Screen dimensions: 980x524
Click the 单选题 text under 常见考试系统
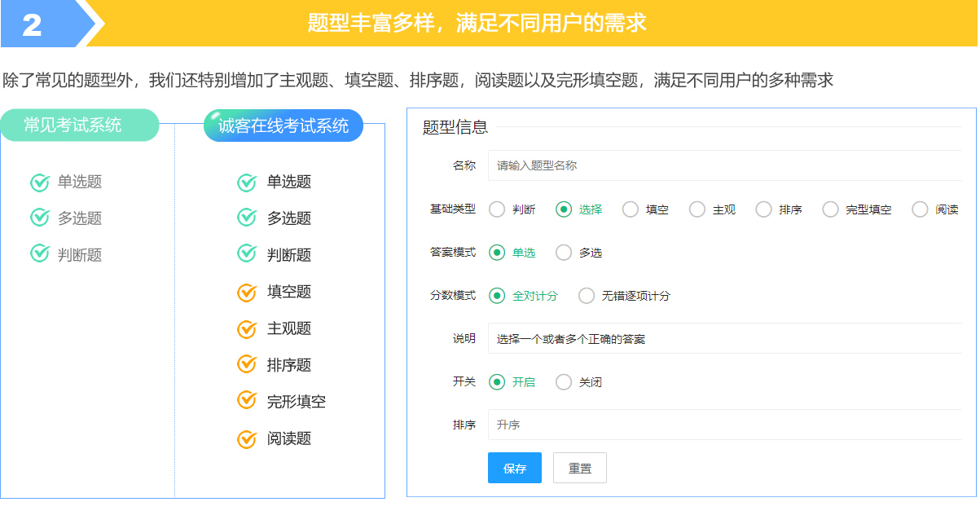(x=80, y=182)
